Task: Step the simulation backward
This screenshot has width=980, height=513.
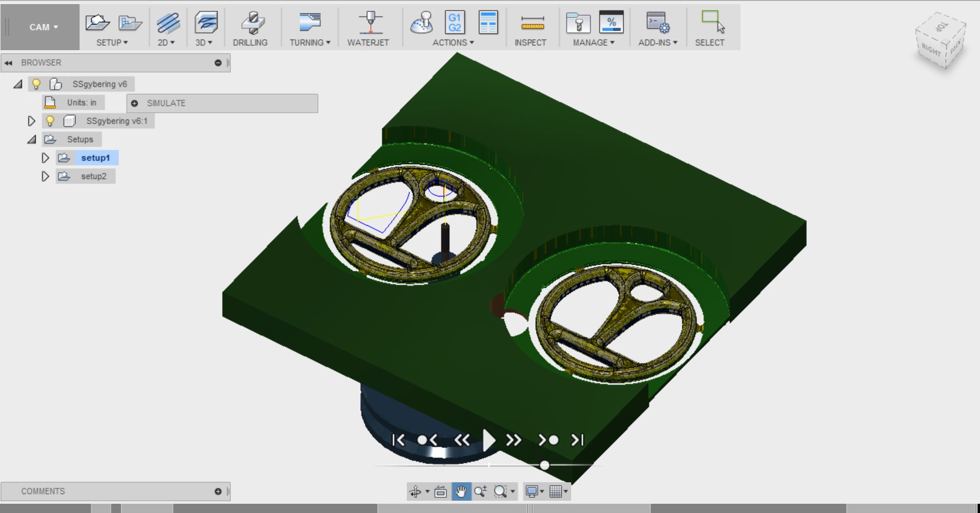Action: click(x=462, y=440)
